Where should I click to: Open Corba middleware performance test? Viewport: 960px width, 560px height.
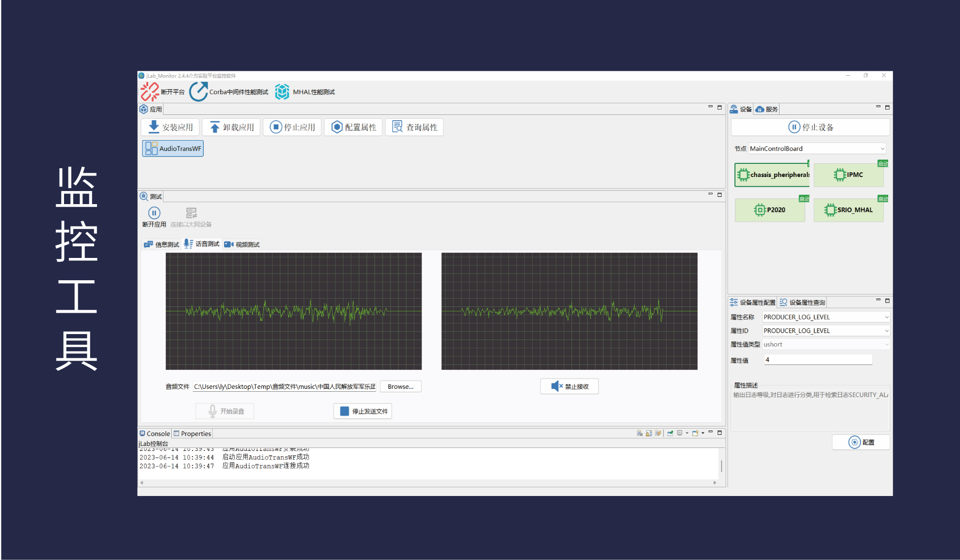click(198, 92)
